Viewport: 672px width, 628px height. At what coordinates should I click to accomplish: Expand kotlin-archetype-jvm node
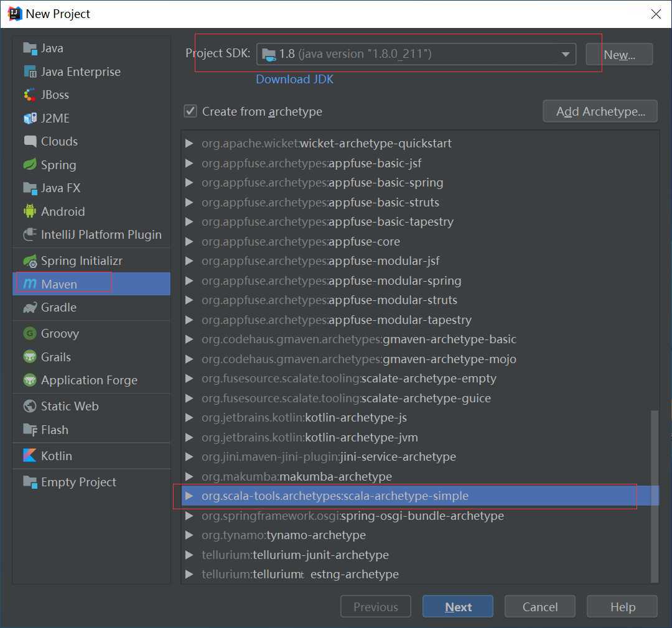(189, 437)
